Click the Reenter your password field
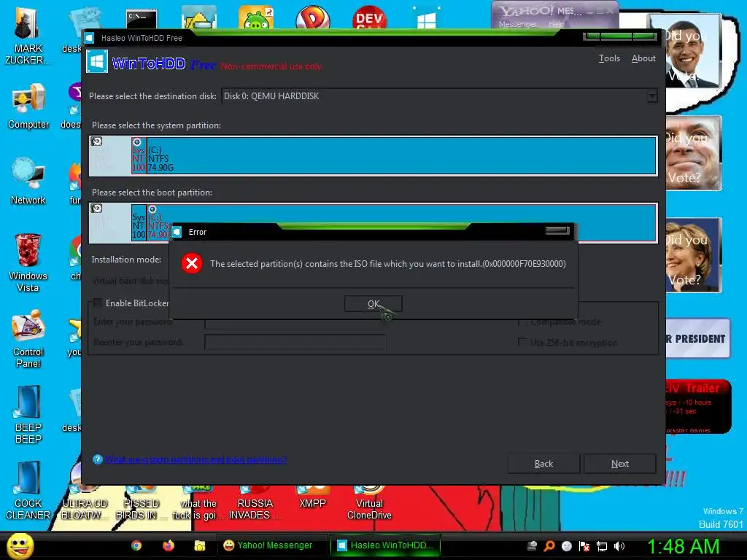Image resolution: width=747 pixels, height=560 pixels. [295, 342]
